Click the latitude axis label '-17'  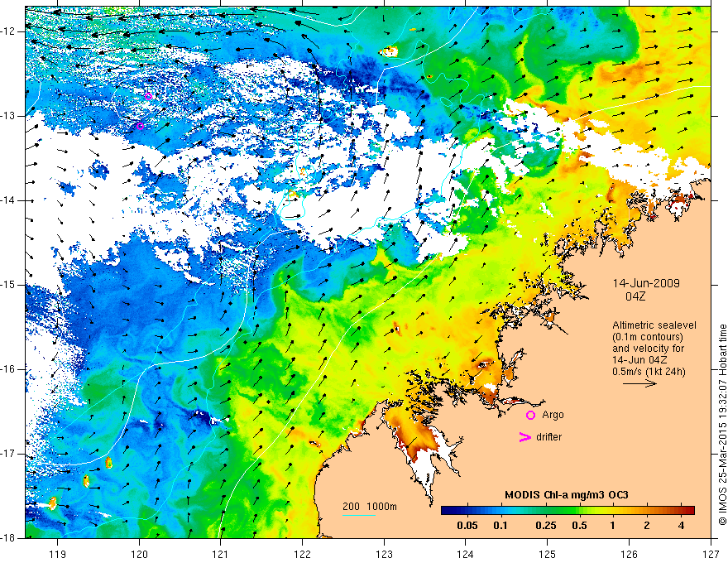click(8, 454)
